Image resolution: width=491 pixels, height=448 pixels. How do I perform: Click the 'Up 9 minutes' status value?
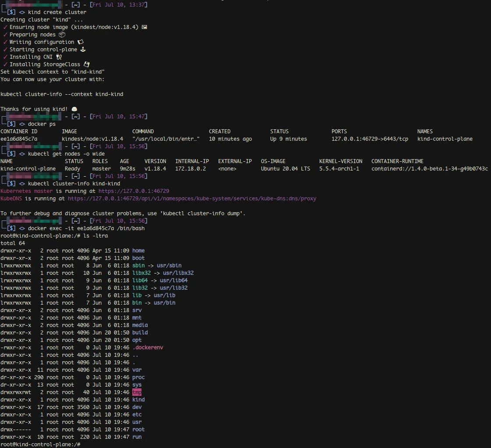pos(288,139)
